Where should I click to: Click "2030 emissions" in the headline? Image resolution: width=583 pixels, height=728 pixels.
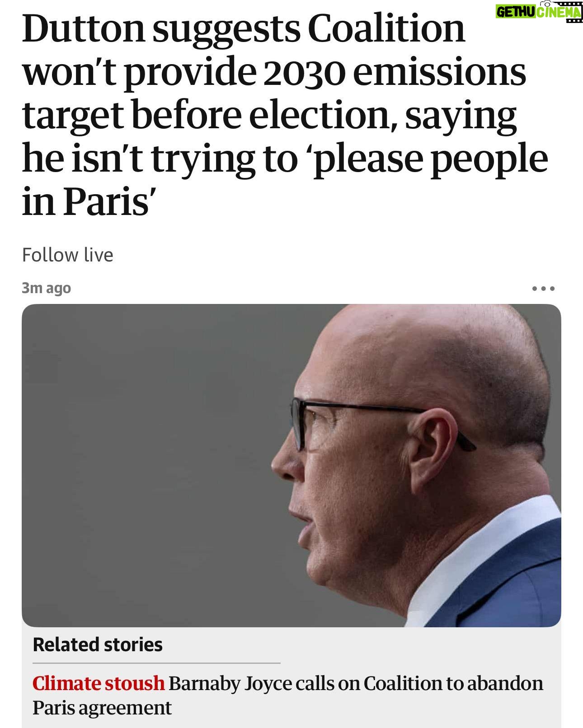click(394, 72)
